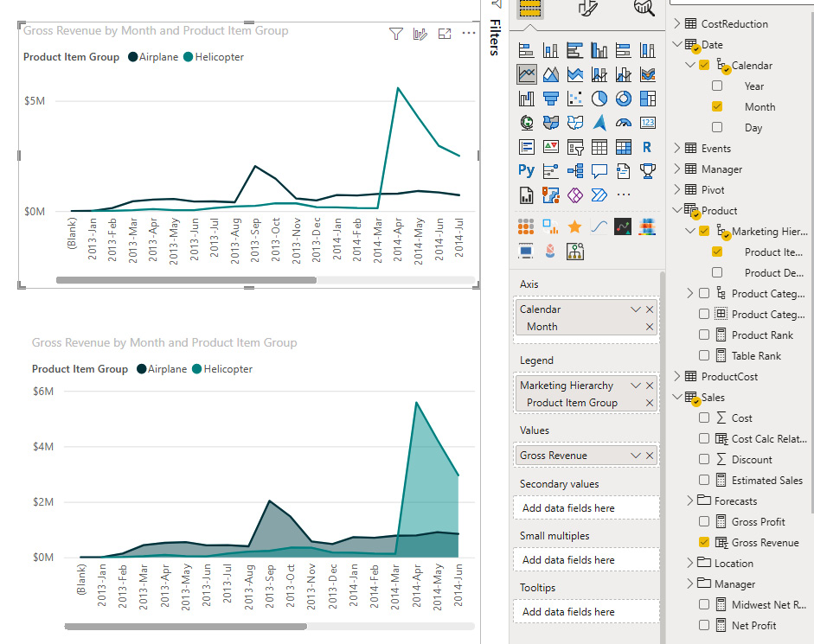The height and width of the screenshot is (644, 814).
Task: Open focus mode for the top chart
Action: (445, 34)
